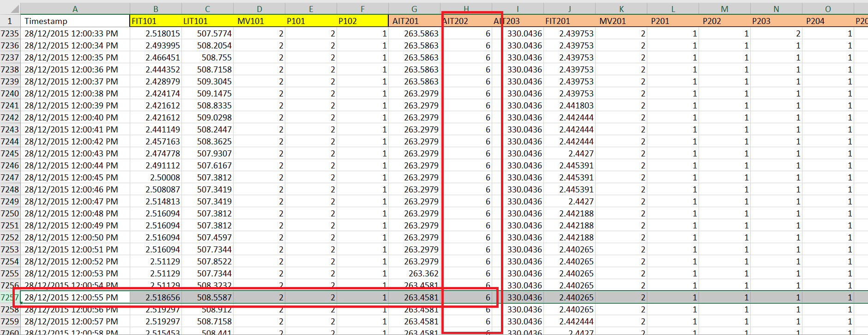This screenshot has width=868, height=335.
Task: Click FIT101 value 2.518015
Action: (x=156, y=33)
